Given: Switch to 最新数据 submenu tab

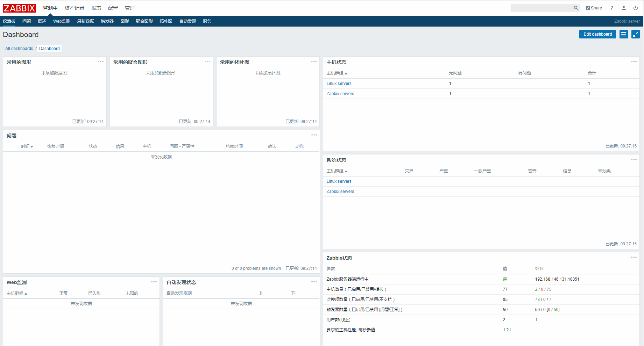Looking at the screenshot, I should tap(85, 21).
